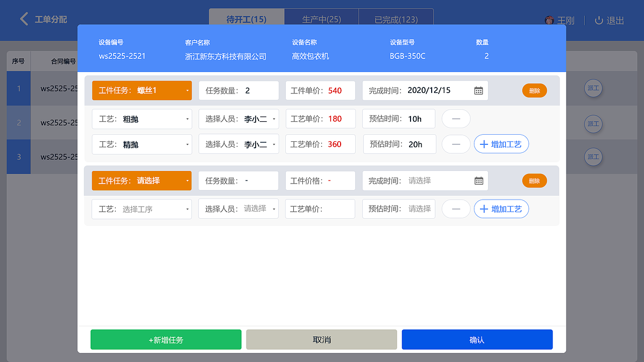Open calendar icon in the empty 完成时间 field

[x=478, y=180]
